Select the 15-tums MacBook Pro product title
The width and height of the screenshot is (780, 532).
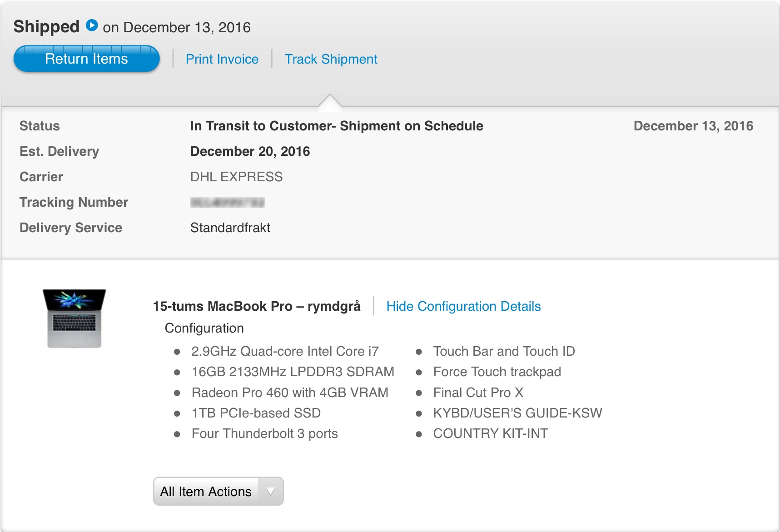tap(257, 306)
